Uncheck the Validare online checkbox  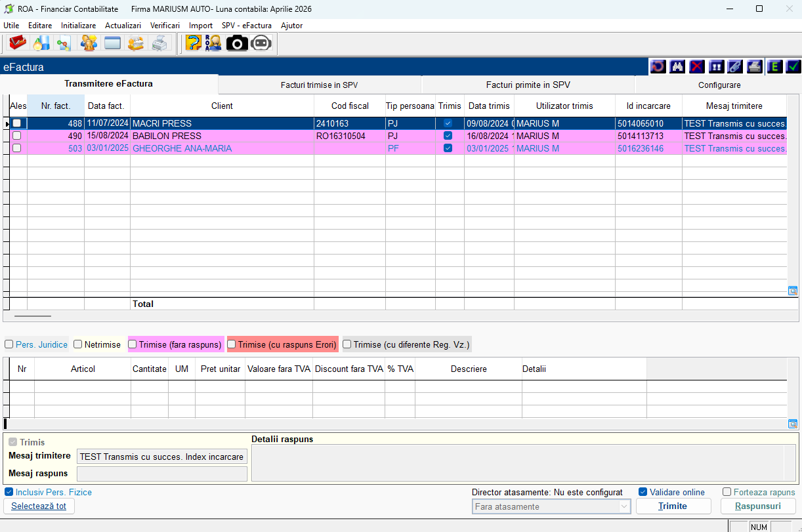[x=643, y=492]
